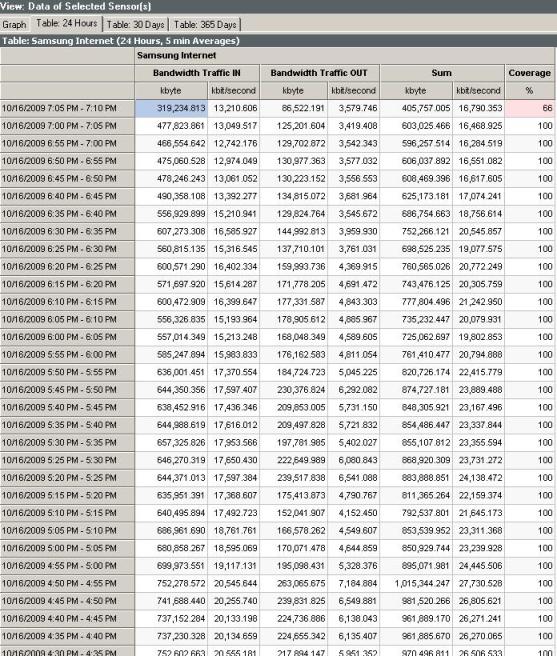Image resolution: width=557 pixels, height=656 pixels.
Task: Click sum rate 27,730.528
Action: pyautogui.click(x=480, y=583)
